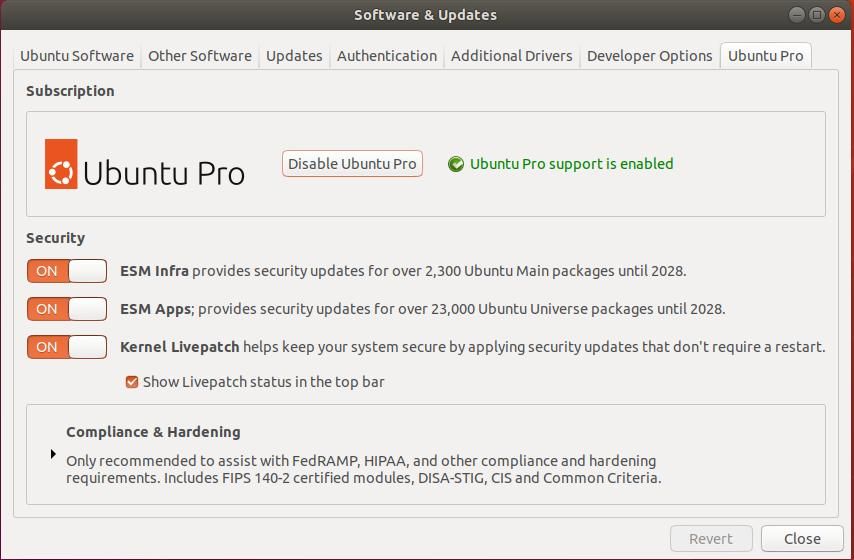The image size is (854, 560).
Task: Click the 'Kernel Livepatch' description text
Action: [x=473, y=347]
